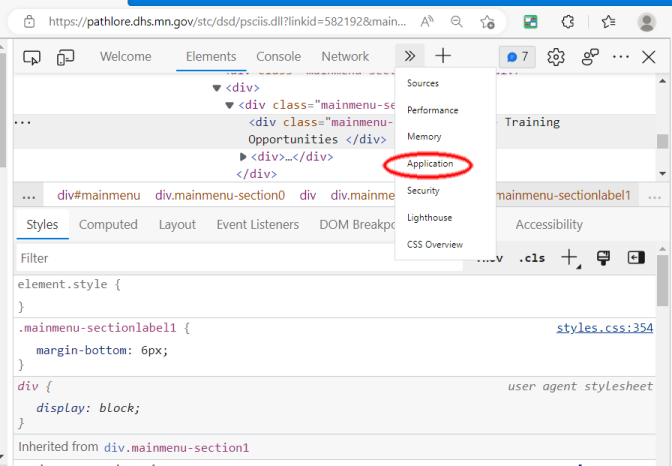The width and height of the screenshot is (672, 466).
Task: Click display: block declaration
Action: (x=88, y=408)
